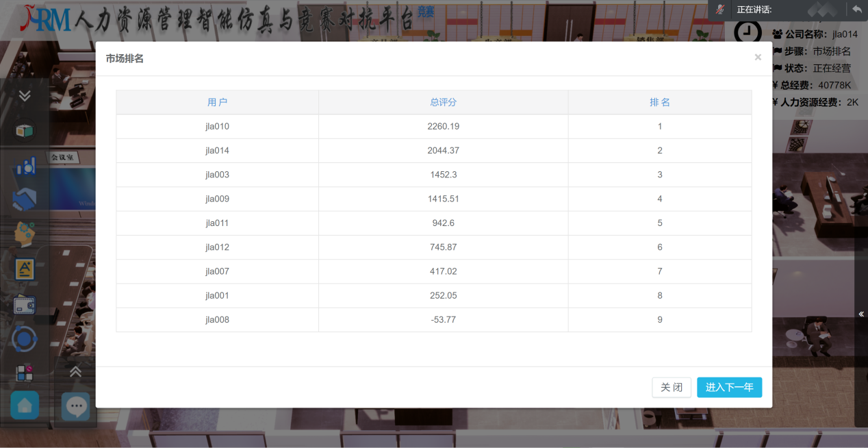Click 进入下一年 button
This screenshot has width=868, height=448.
(x=729, y=387)
